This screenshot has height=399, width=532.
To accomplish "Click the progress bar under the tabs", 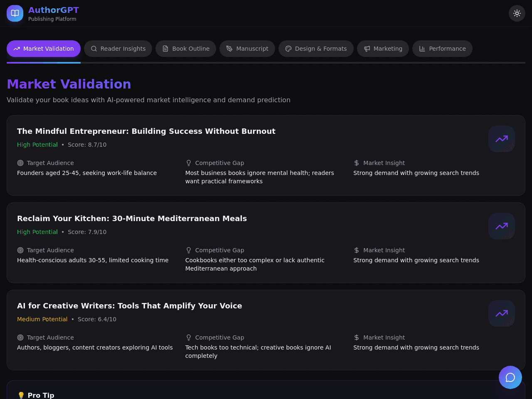I will 266,63.
